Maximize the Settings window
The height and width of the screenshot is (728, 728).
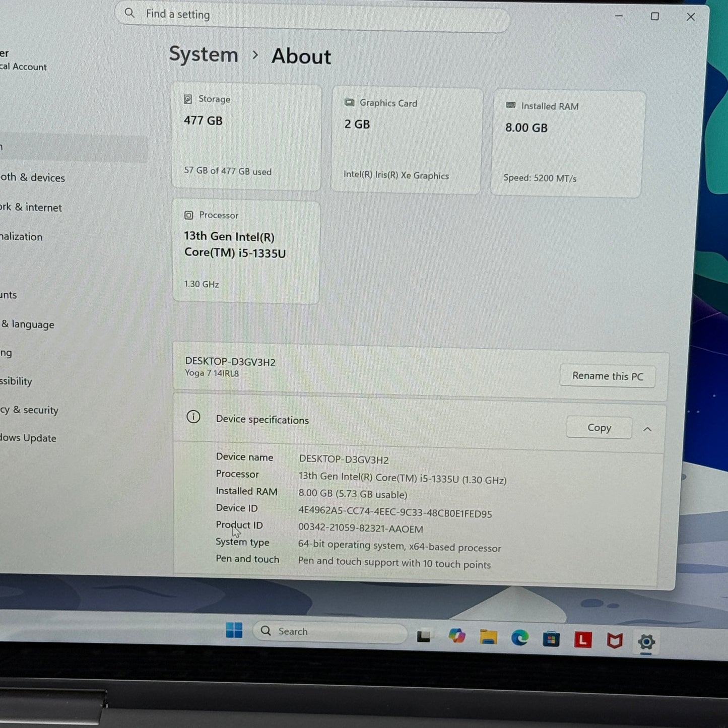point(655,17)
